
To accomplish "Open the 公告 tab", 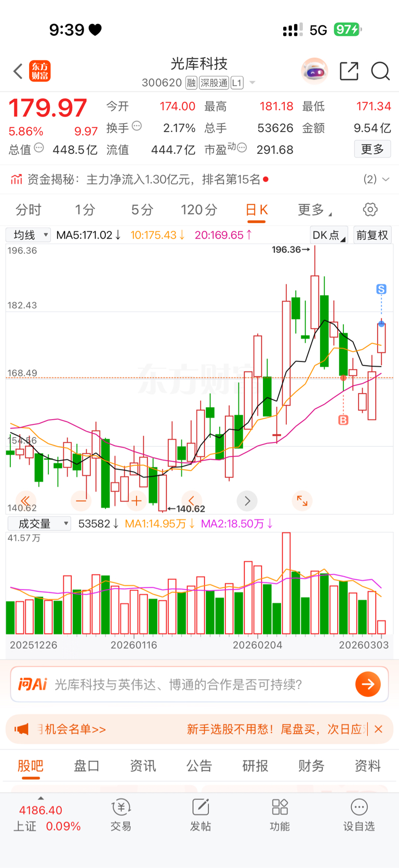I will tap(199, 766).
